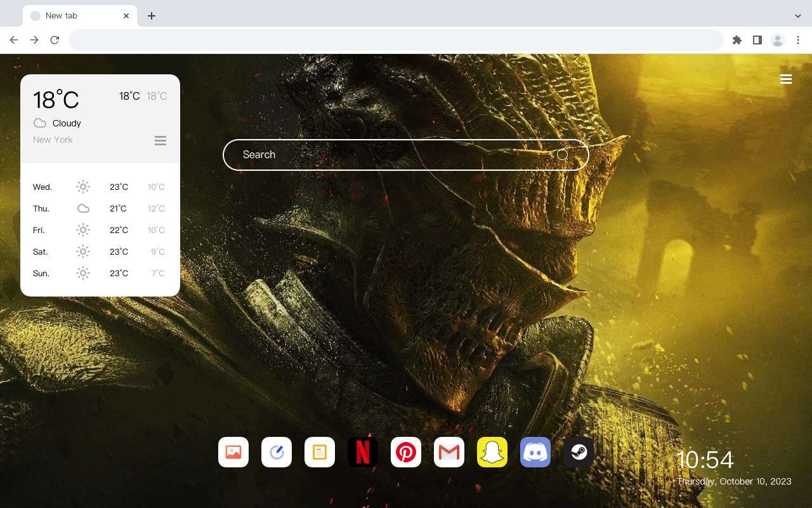
Task: Open the Discord shortcut icon
Action: (535, 452)
